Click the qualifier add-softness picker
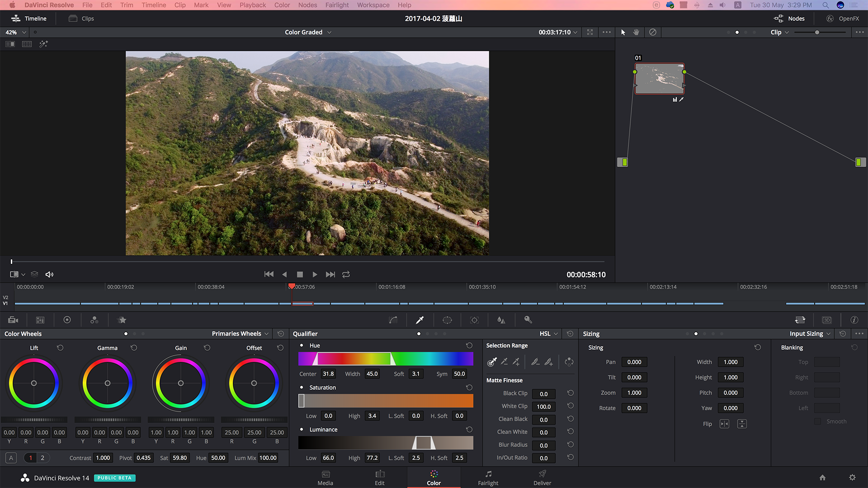 pos(548,361)
